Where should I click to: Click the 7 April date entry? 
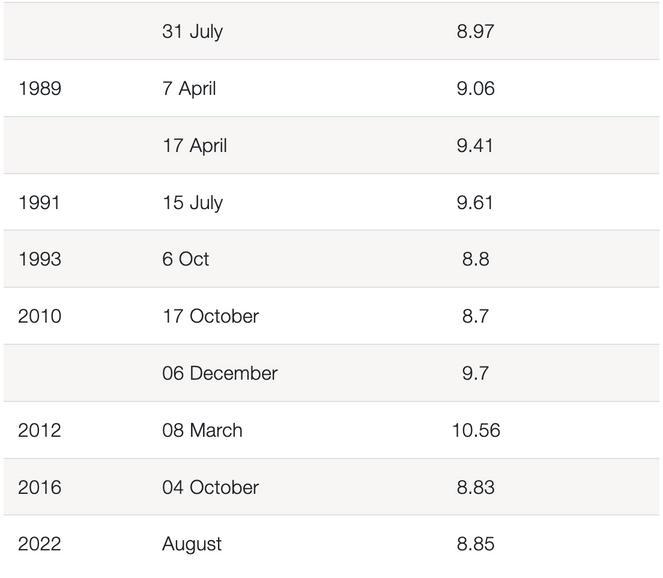[189, 89]
